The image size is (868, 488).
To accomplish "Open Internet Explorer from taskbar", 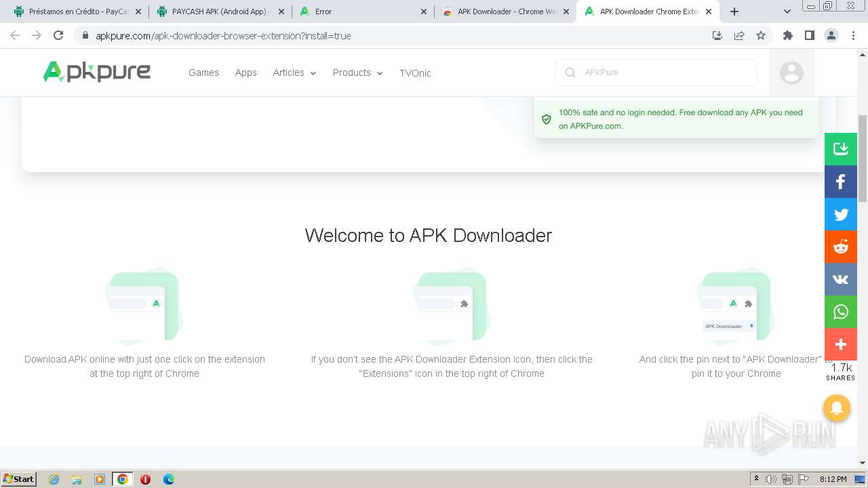I will pos(54,479).
